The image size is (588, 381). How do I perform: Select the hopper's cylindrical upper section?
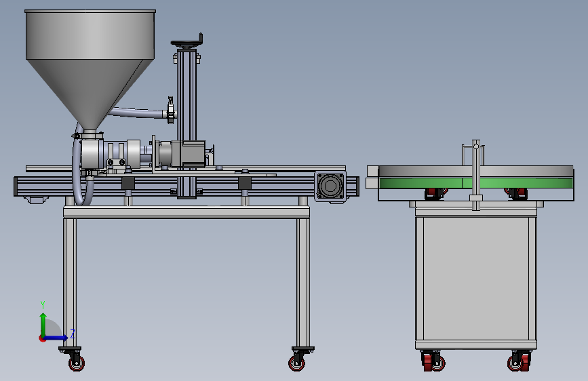tap(90, 35)
